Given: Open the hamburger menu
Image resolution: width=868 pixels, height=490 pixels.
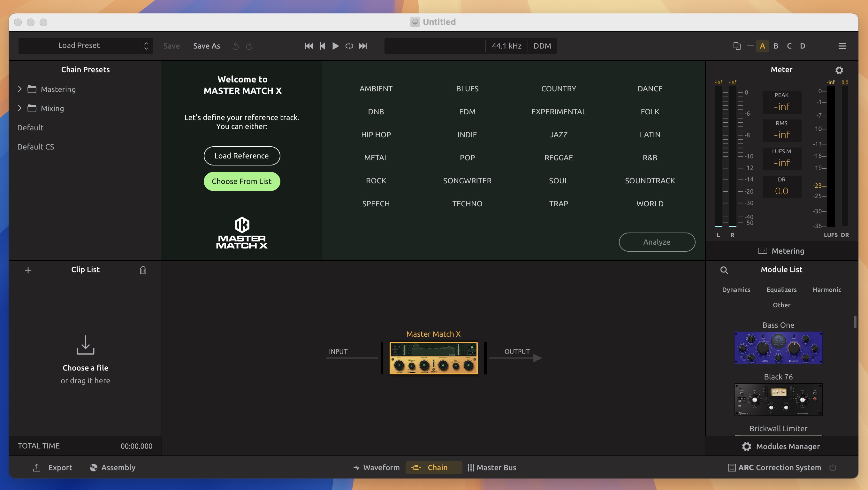Looking at the screenshot, I should coord(842,46).
